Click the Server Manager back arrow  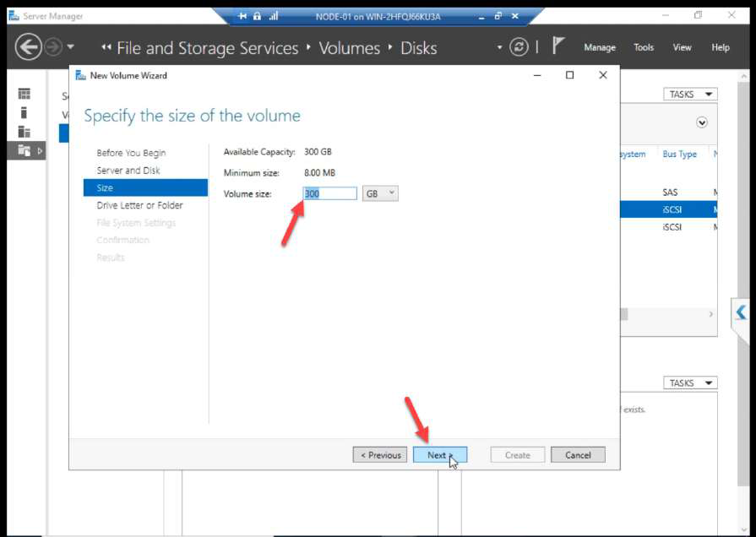(28, 46)
